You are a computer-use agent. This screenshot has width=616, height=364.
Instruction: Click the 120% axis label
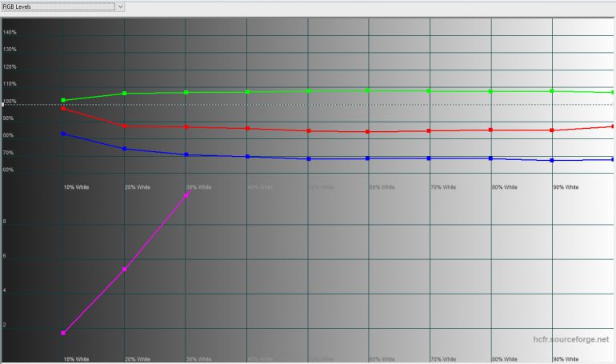click(10, 66)
